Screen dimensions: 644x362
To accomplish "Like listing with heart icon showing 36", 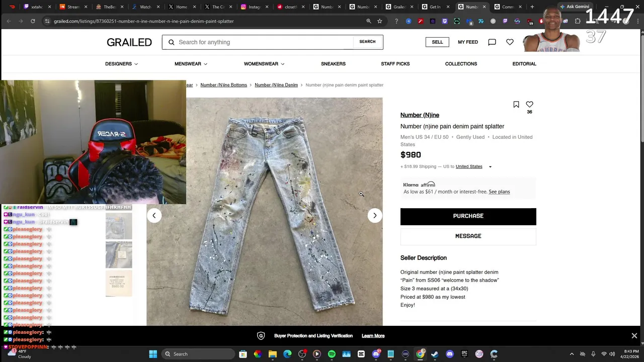I will click(529, 105).
